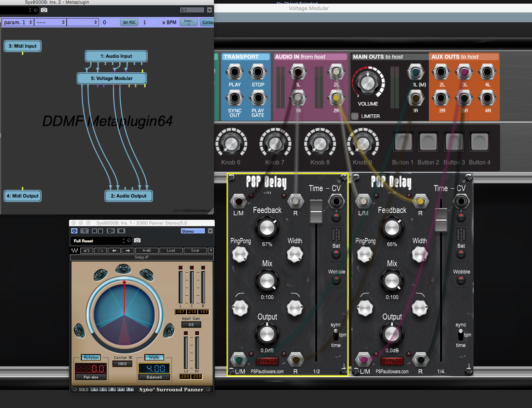Toggle the LIMITER checkbox
Screen dimensions: 532x408
(355, 116)
